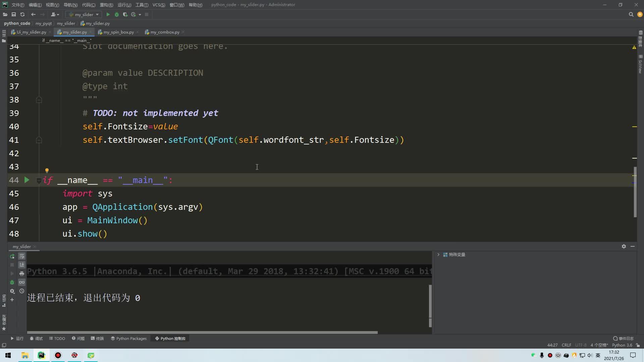Open the 运行(U) menu

124,5
